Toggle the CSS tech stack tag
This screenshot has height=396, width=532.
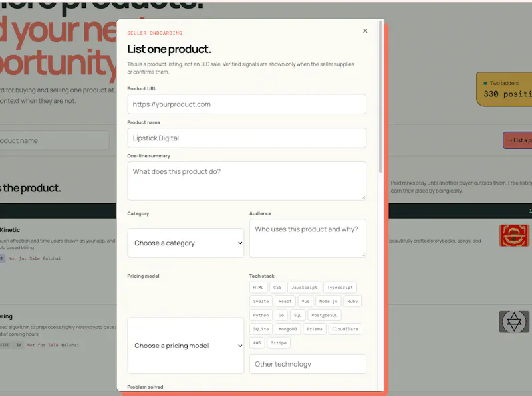pos(277,287)
